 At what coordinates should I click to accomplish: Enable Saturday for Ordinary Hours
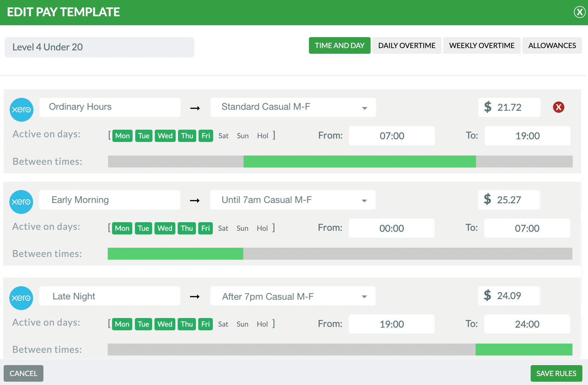[223, 136]
